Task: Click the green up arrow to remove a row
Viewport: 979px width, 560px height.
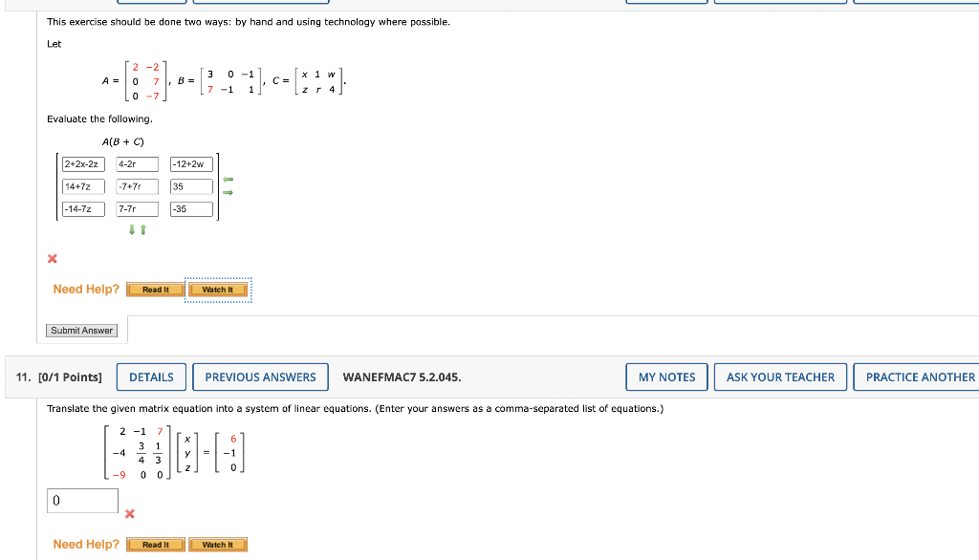Action: pyautogui.click(x=143, y=227)
